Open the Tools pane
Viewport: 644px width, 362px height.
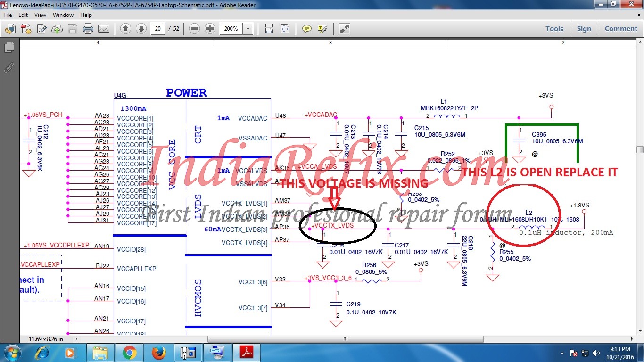click(x=554, y=29)
